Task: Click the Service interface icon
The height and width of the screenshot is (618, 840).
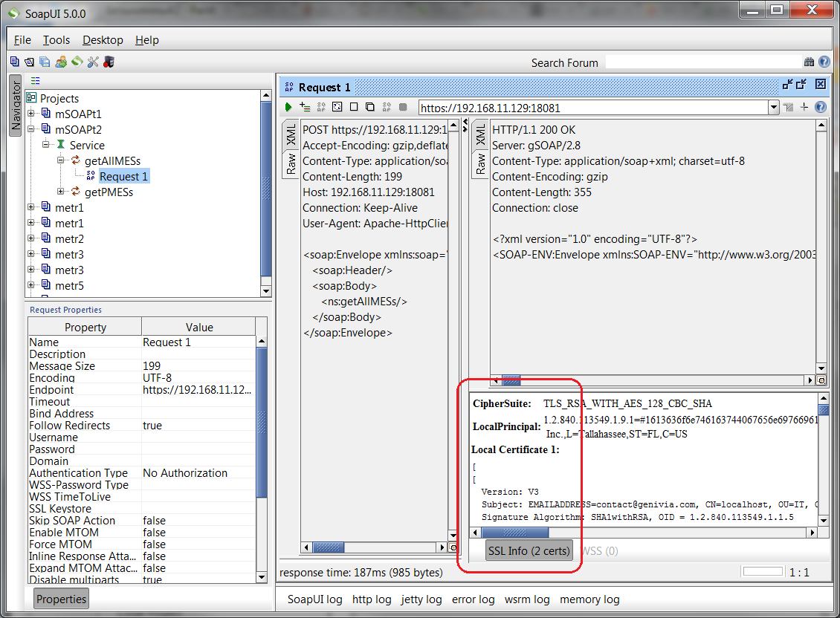Action: coord(61,145)
